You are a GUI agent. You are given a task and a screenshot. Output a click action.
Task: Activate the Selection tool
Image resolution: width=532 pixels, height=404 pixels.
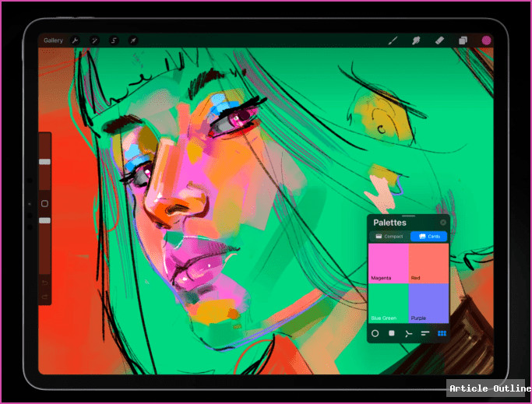[x=114, y=40]
